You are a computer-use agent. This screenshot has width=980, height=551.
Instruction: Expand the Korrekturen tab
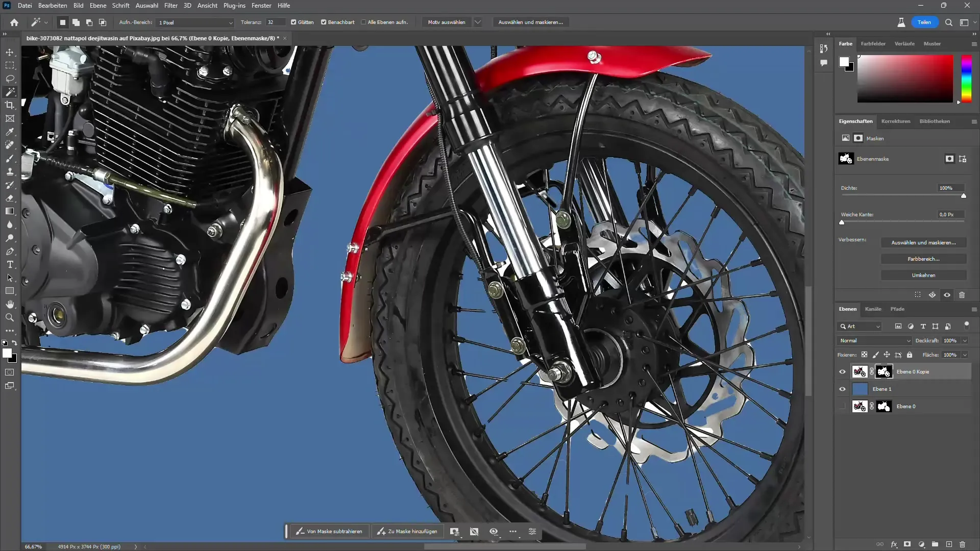pyautogui.click(x=896, y=121)
